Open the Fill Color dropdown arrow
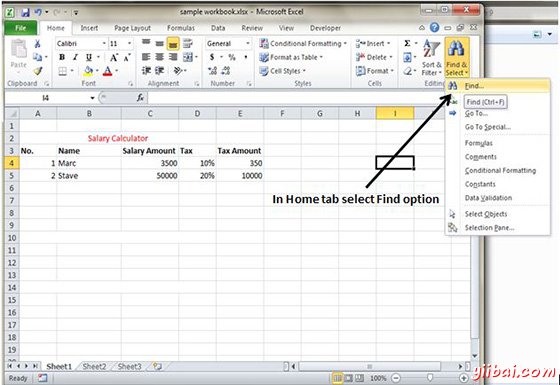 [x=97, y=71]
